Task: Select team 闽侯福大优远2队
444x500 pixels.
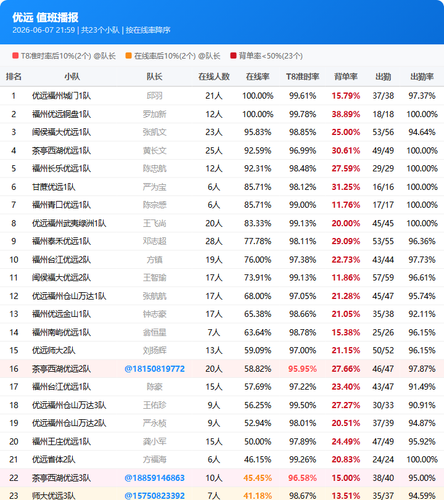Action: 61,278
